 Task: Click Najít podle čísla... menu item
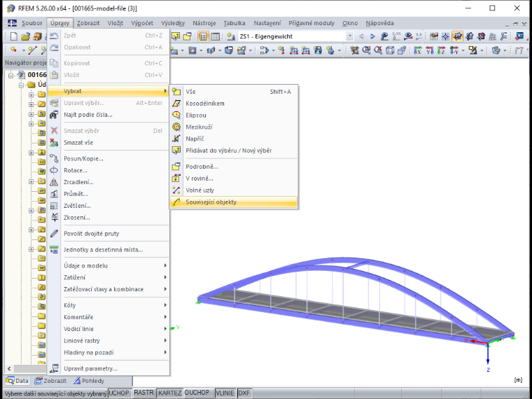coord(108,115)
